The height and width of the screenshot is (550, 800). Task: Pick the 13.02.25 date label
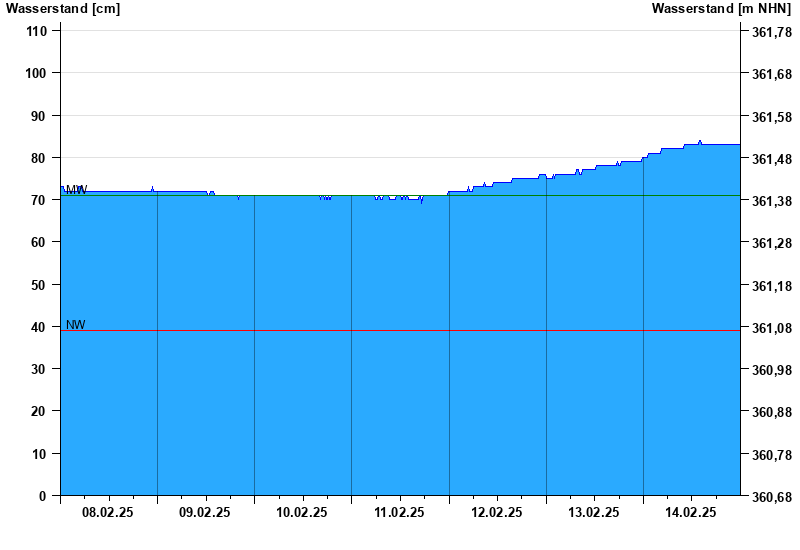click(593, 512)
